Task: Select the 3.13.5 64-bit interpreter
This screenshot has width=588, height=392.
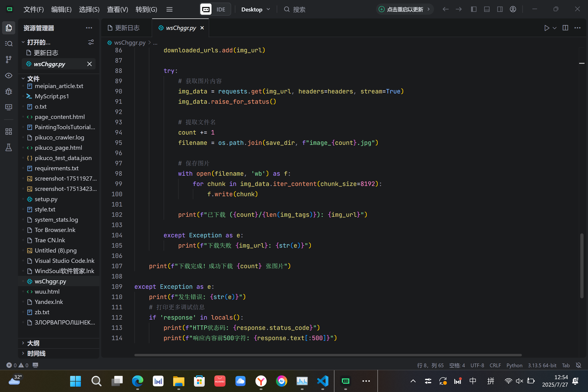Action: (542, 365)
